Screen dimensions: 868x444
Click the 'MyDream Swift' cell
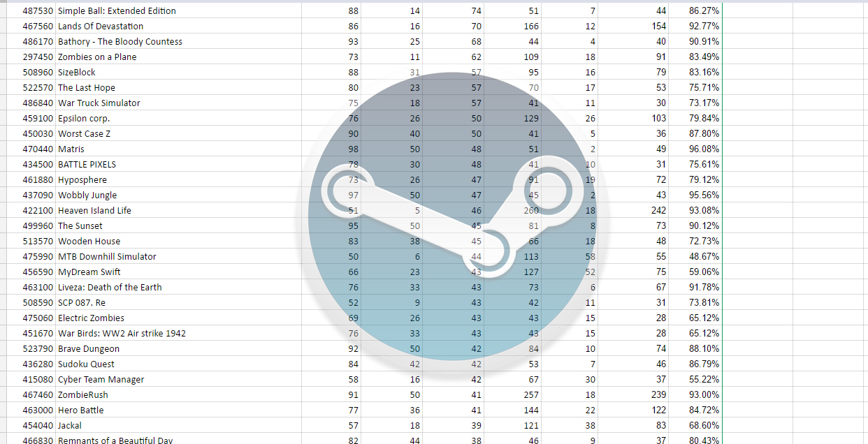[179, 272]
